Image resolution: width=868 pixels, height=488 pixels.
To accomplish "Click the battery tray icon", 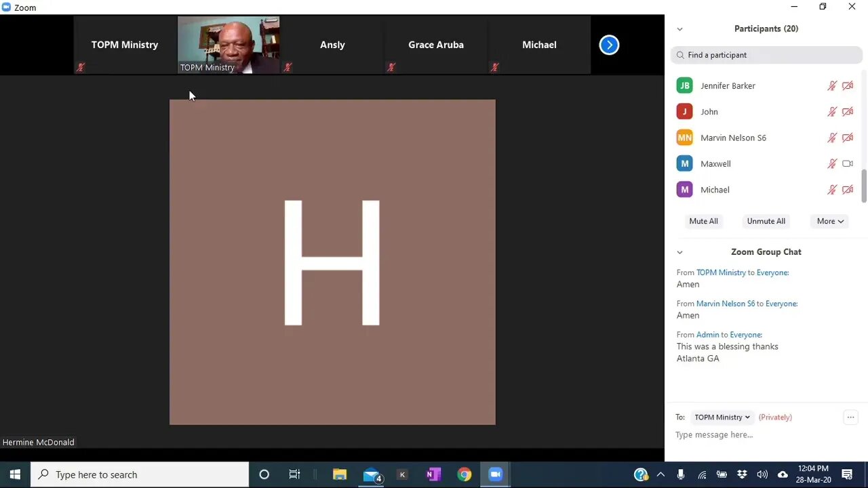I will point(722,475).
